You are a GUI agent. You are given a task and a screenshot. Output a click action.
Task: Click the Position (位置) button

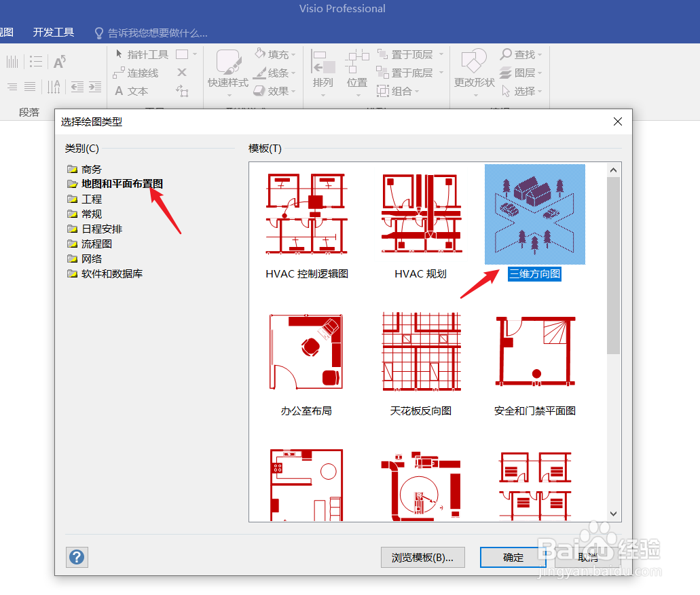point(357,73)
